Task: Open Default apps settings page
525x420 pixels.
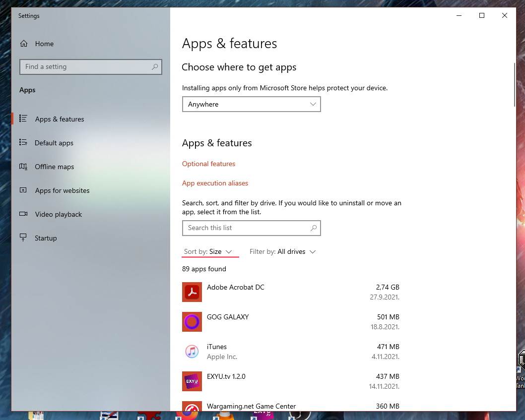Action: coord(54,143)
